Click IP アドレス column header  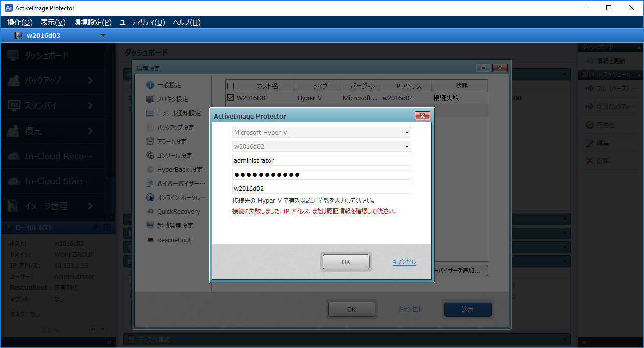(406, 86)
